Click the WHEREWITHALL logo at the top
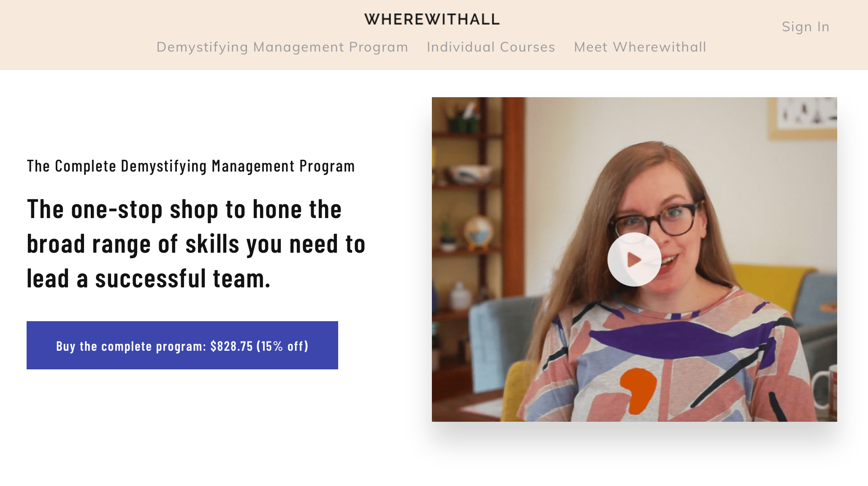The image size is (868, 486). (432, 19)
